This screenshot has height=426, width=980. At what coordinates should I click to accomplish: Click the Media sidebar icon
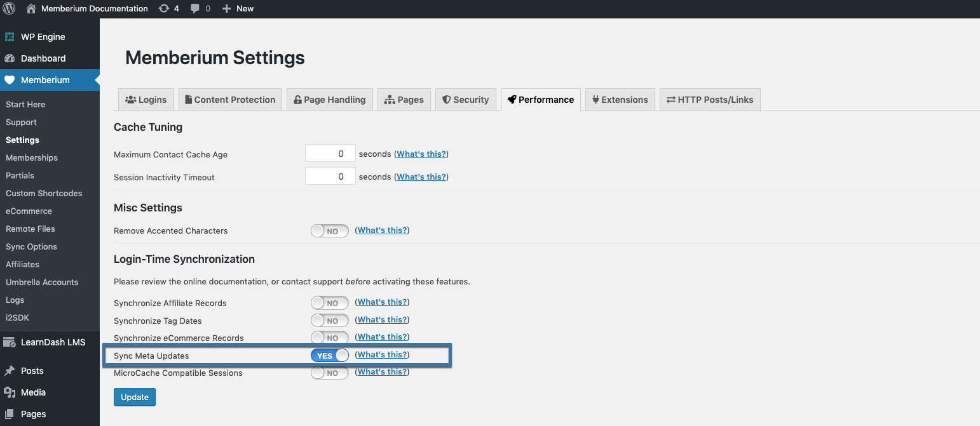pos(10,392)
